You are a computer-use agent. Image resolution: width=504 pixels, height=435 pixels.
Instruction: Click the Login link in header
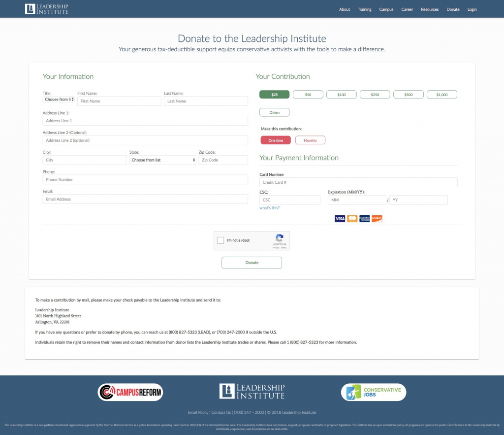tap(472, 9)
